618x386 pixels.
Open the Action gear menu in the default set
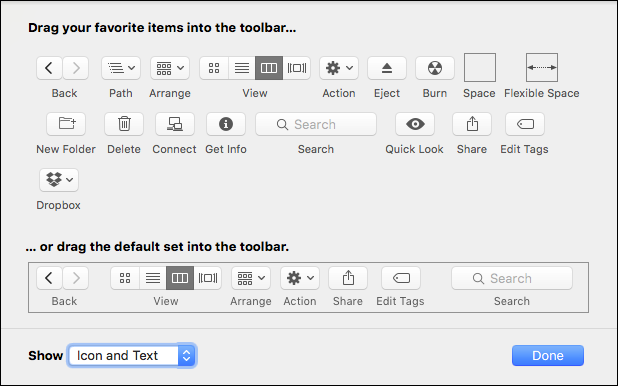[x=300, y=278]
